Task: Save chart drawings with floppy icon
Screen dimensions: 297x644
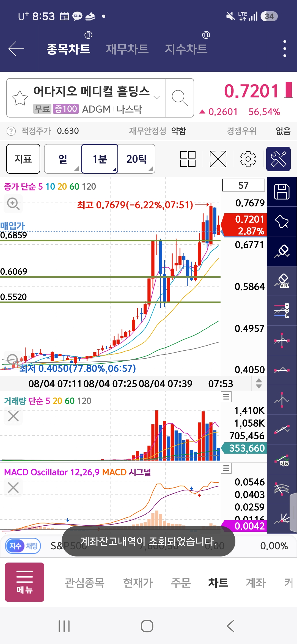Action: coord(282,192)
